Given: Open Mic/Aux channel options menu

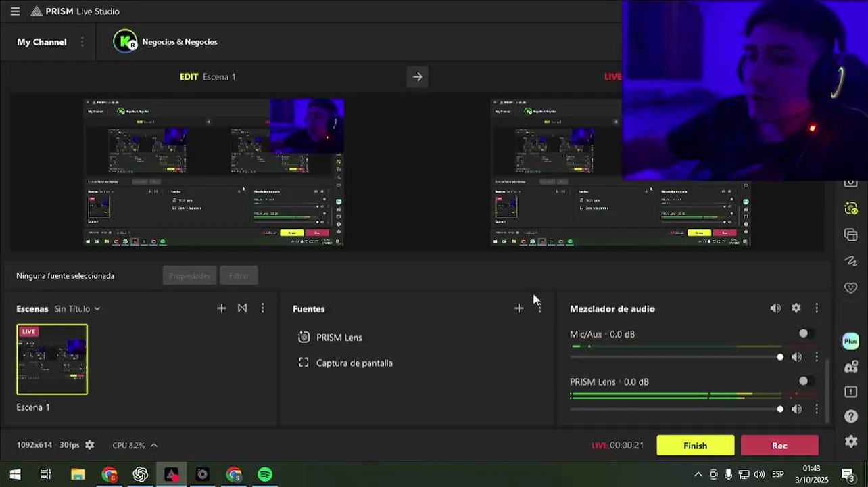Looking at the screenshot, I should click(817, 357).
